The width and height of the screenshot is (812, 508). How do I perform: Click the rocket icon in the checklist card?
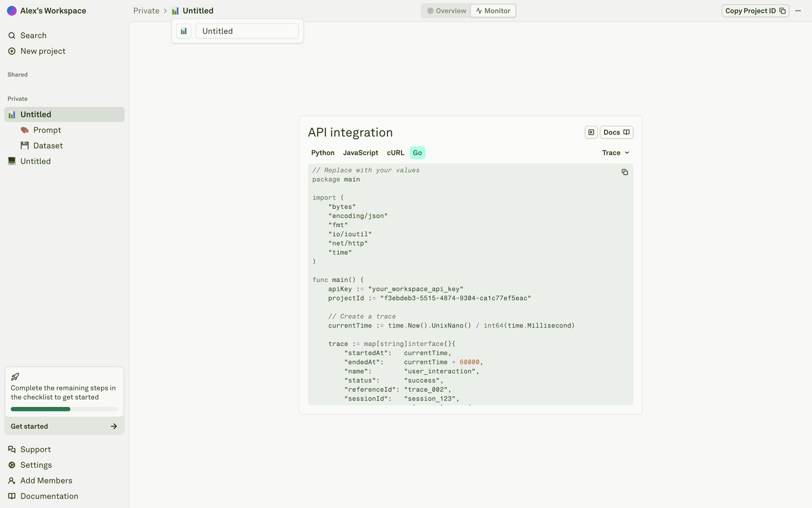(x=15, y=376)
